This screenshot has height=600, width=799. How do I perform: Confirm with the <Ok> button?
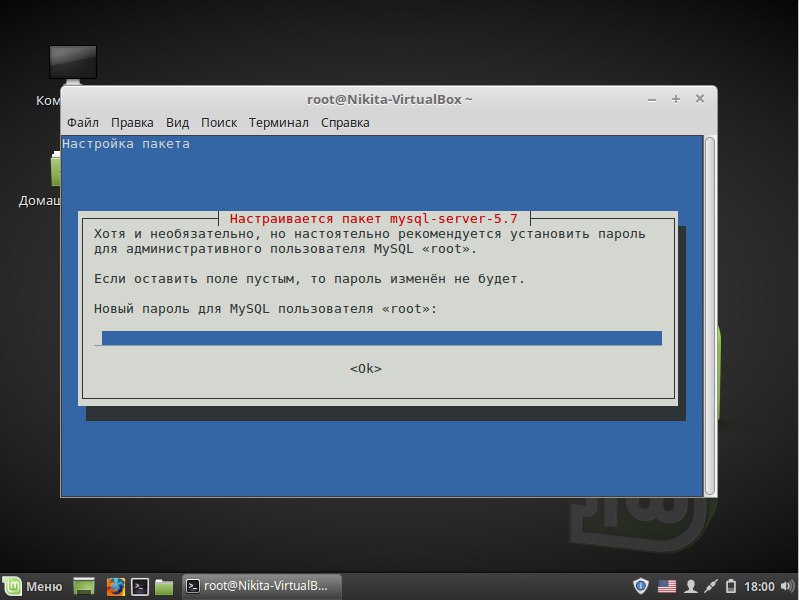(366, 369)
